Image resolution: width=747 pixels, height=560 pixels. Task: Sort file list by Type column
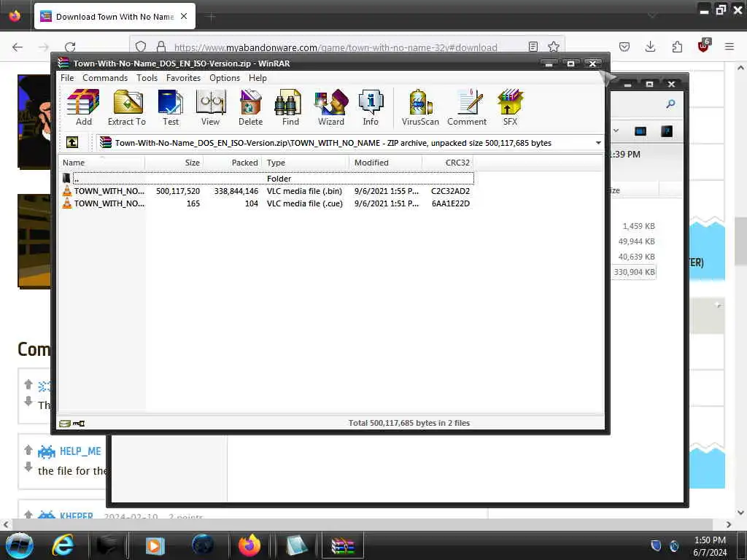(x=306, y=163)
